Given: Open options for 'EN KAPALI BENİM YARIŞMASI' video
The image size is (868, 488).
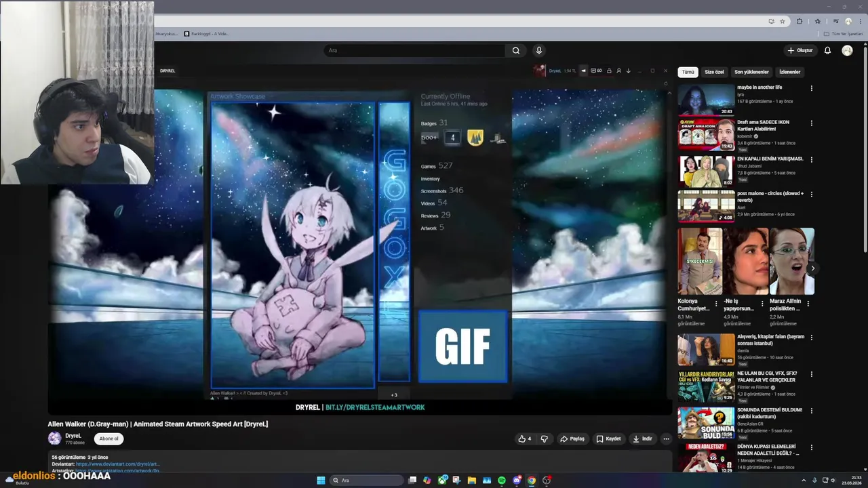Looking at the screenshot, I should point(811,159).
